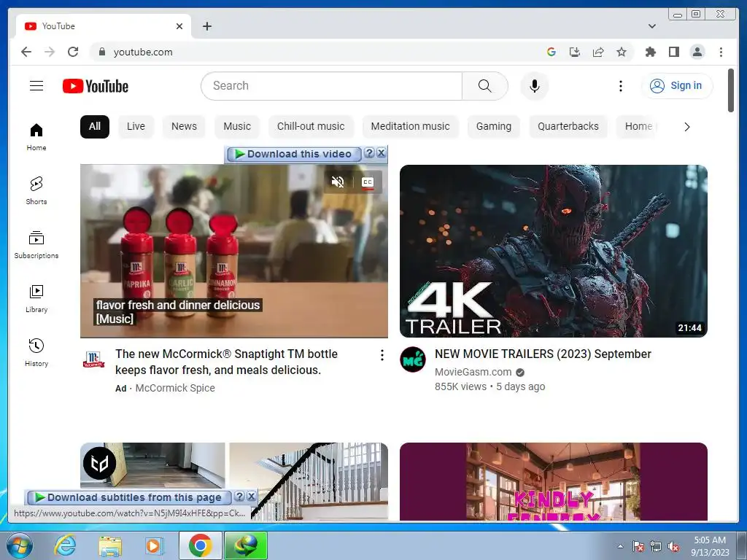Open the McCormick Snaptight bottle ad title

point(226,362)
